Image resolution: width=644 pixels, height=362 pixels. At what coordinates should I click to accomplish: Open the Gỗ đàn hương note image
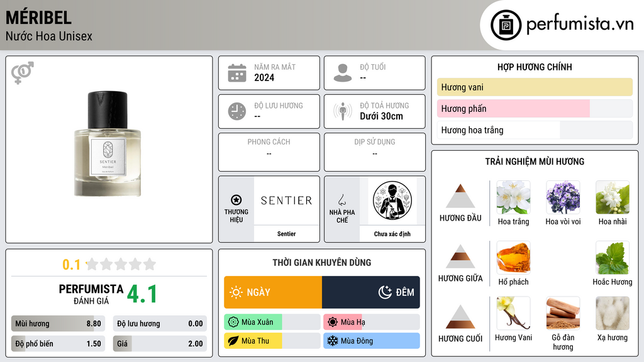pos(563,313)
